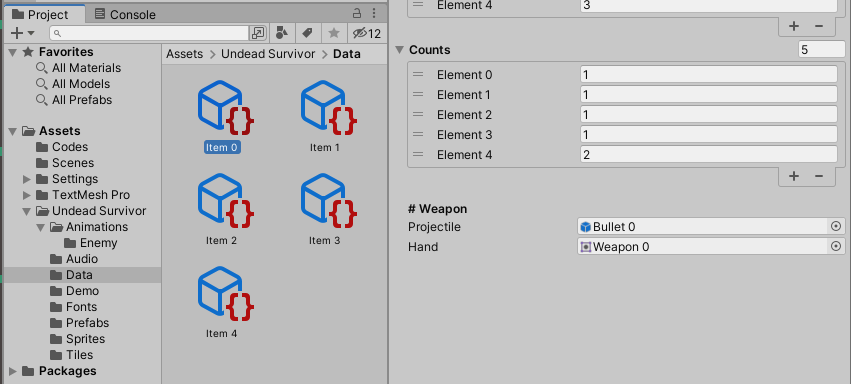The height and width of the screenshot is (384, 851).
Task: Click Assets in the breadcrumb path
Action: coord(185,54)
